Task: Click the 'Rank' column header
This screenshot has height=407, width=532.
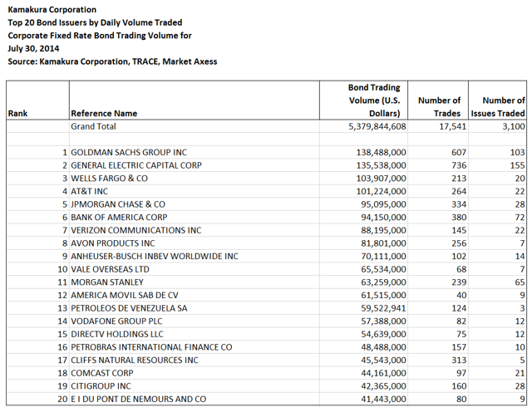Action: coord(17,113)
